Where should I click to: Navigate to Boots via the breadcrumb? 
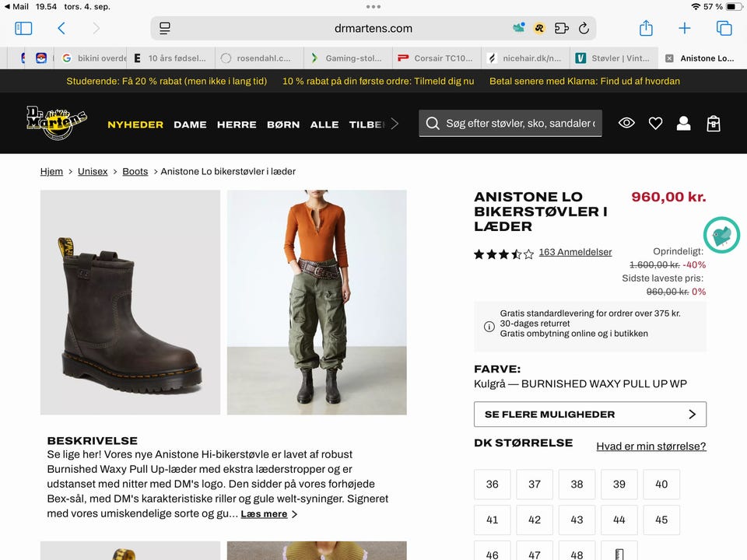coord(135,171)
